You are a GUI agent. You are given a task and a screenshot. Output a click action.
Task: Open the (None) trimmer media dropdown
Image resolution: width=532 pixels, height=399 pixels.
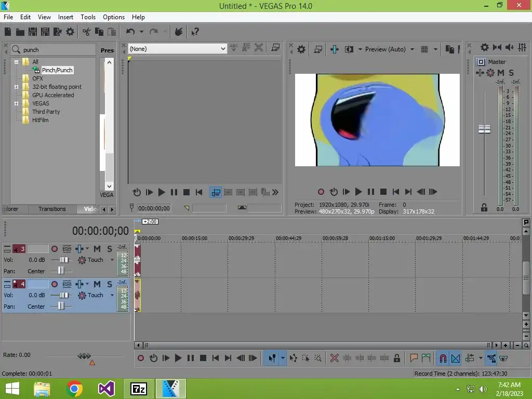(x=222, y=48)
